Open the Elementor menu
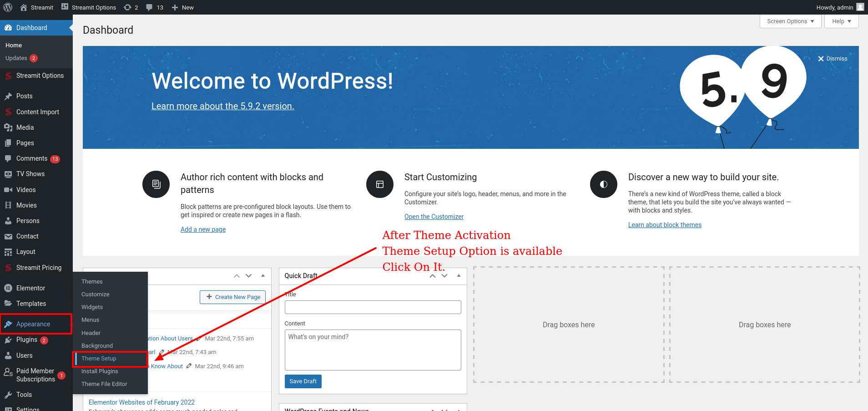Viewport: 868px width, 411px height. tap(36, 288)
